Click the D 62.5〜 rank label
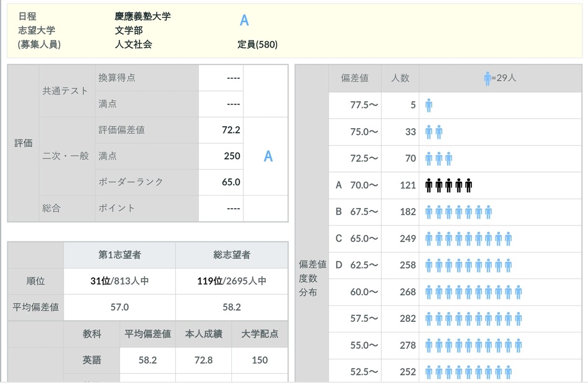Screen dimensions: 588x383 pos(357,265)
